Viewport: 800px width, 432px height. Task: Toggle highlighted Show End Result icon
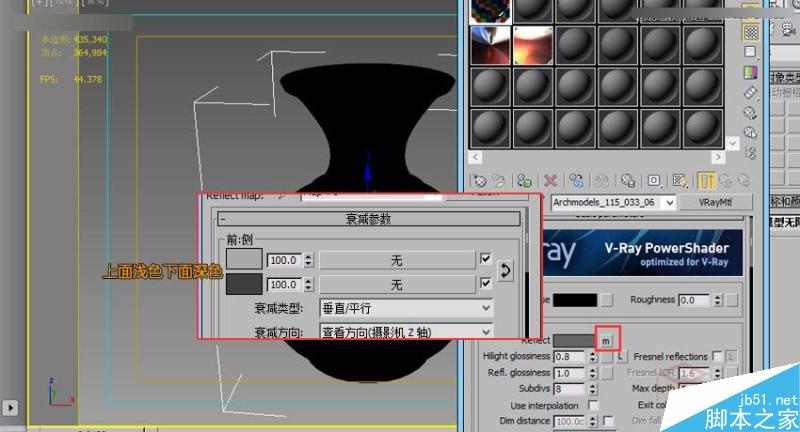tap(706, 181)
